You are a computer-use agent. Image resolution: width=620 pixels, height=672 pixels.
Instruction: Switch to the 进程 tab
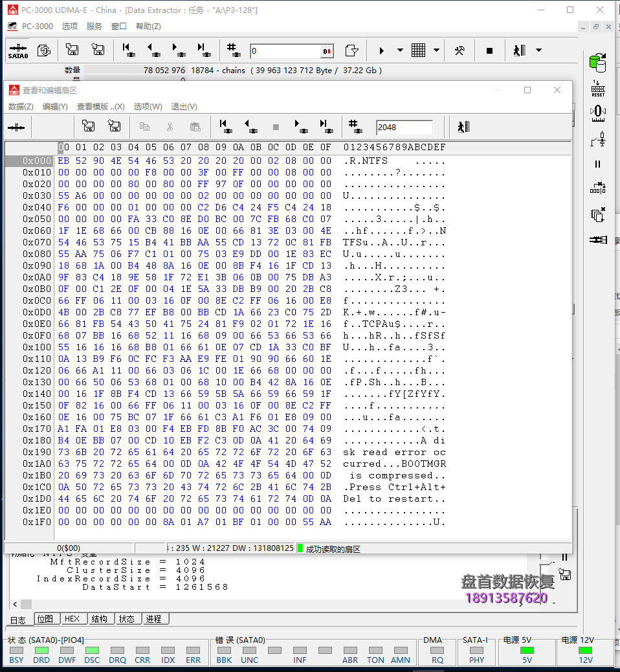[x=154, y=619]
